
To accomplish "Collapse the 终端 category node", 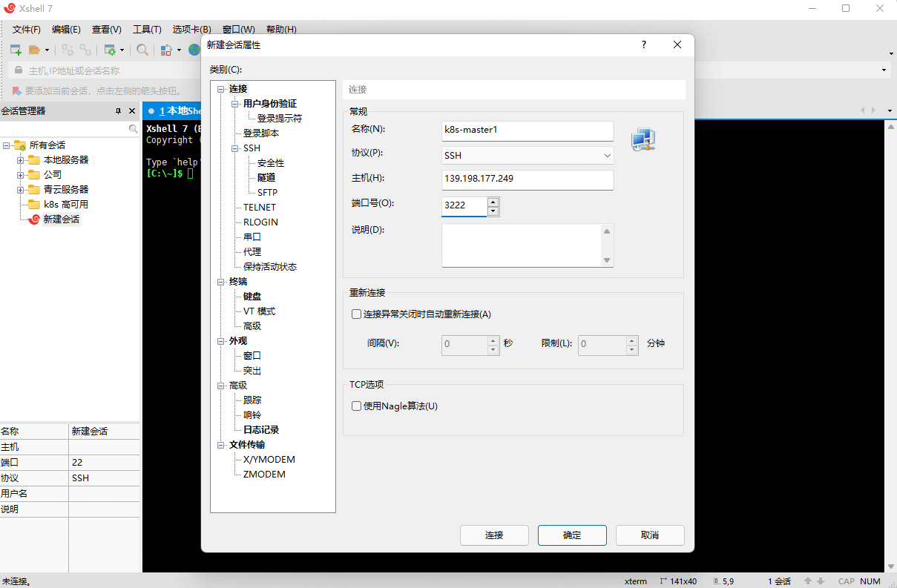I will [x=220, y=282].
